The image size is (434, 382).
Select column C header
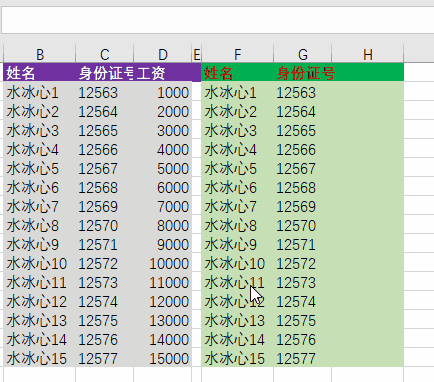105,54
